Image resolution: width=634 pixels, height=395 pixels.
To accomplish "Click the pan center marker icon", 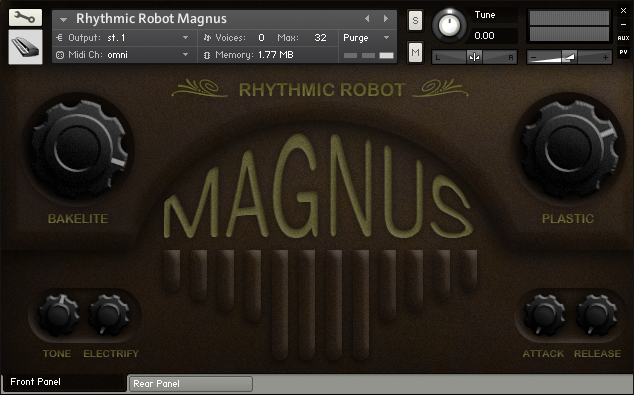I will tap(474, 57).
